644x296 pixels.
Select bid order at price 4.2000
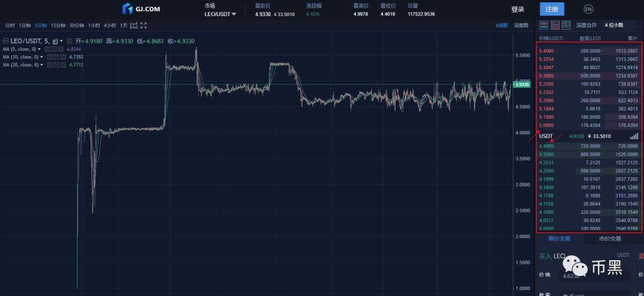coord(589,171)
